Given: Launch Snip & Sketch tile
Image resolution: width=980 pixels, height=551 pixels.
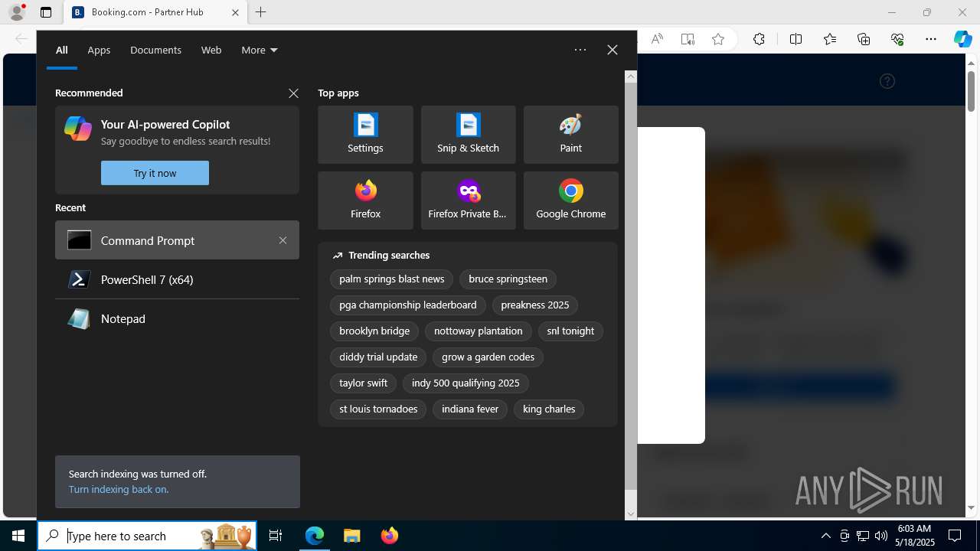Looking at the screenshot, I should click(x=468, y=135).
